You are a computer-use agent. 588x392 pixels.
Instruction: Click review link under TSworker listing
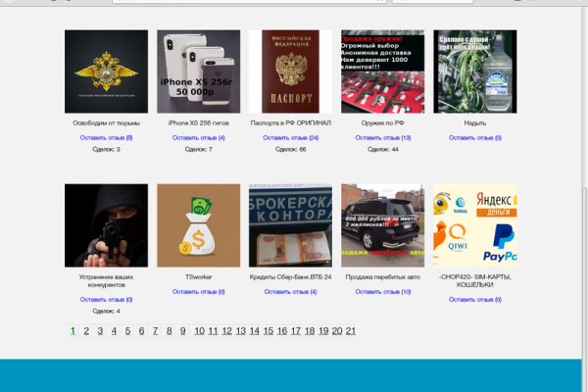pos(198,291)
